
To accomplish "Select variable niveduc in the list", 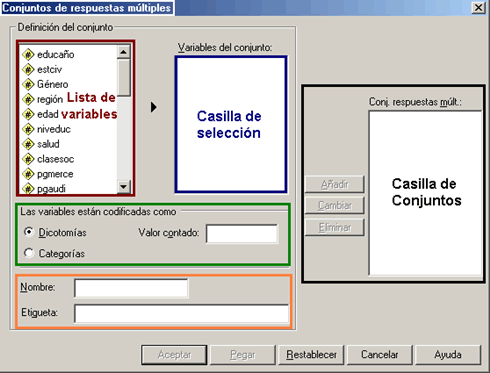I will [x=54, y=129].
